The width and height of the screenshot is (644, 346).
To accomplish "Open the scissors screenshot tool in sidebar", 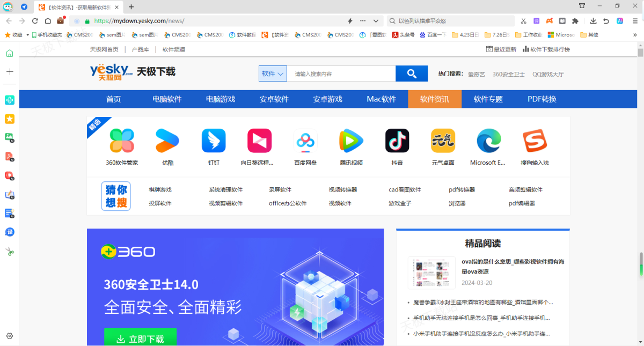I will [x=9, y=252].
